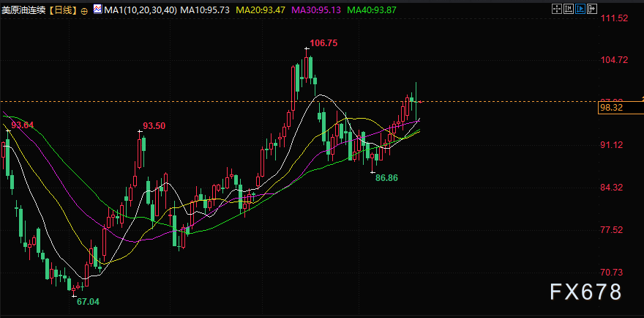This screenshot has width=644, height=318.
Task: Click the current price box 98.32
Action: 621,108
